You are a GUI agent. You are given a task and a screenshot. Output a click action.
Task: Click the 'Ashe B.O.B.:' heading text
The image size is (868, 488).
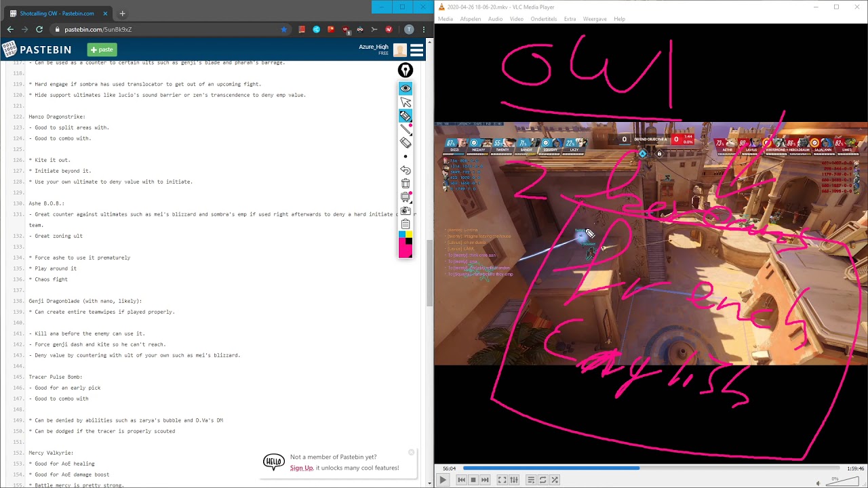coord(47,203)
